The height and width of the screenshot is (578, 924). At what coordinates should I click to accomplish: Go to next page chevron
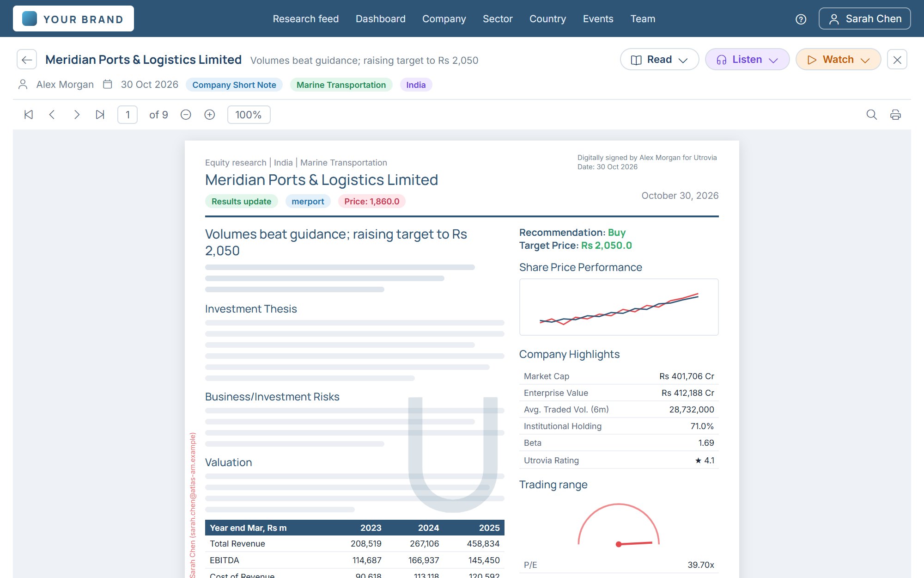coord(77,115)
